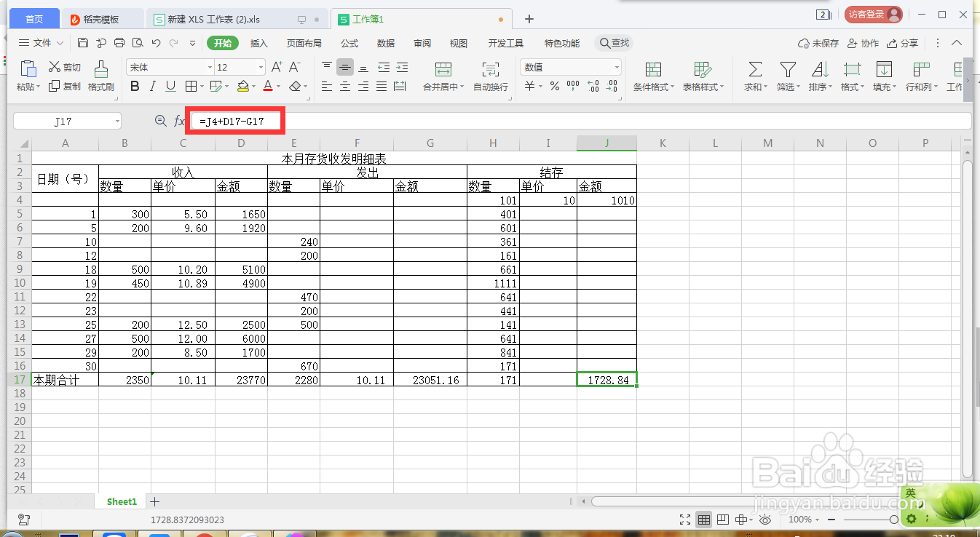Click the Undo arrow
The image size is (980, 537).
click(x=156, y=43)
